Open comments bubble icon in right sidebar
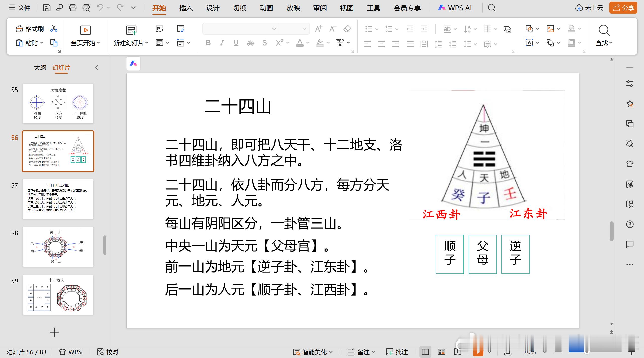 pyautogui.click(x=630, y=244)
